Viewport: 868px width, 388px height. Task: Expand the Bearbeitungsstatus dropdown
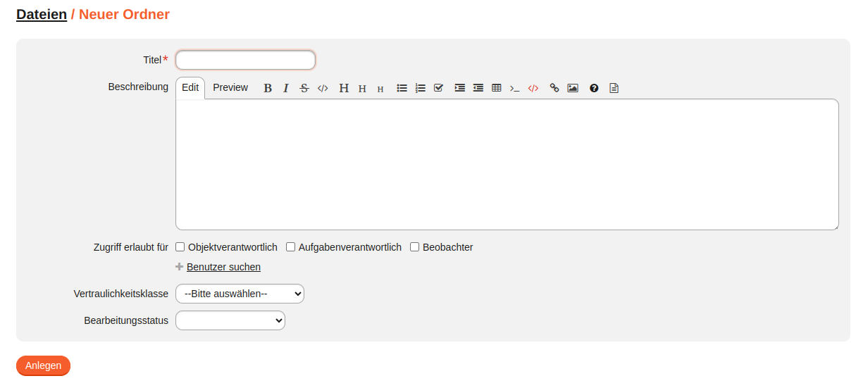[x=230, y=320]
